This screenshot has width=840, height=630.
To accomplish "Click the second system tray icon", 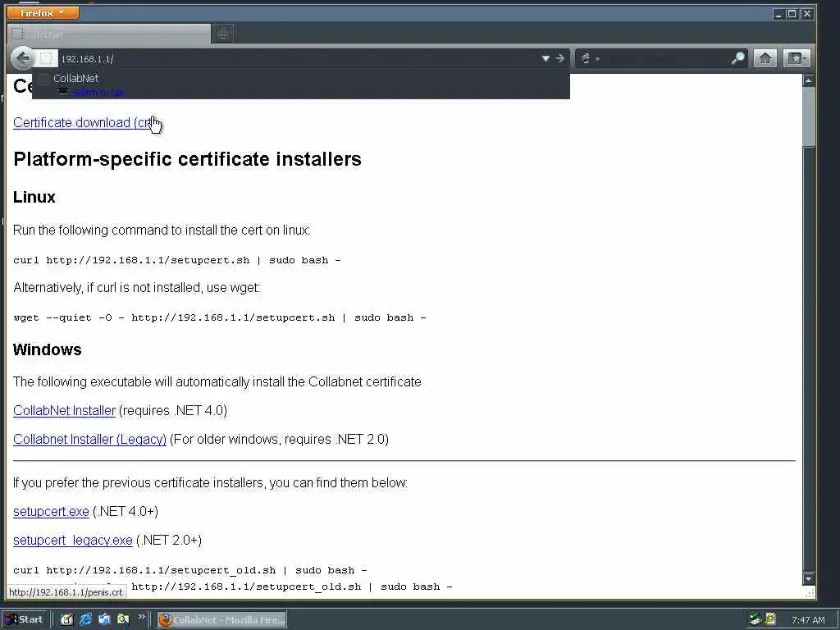I will tap(770, 619).
